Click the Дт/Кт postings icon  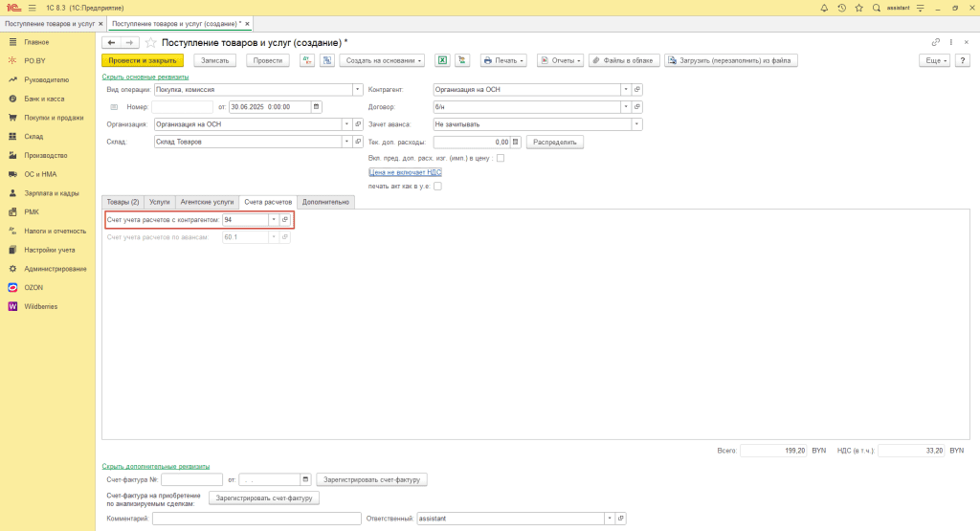click(307, 60)
